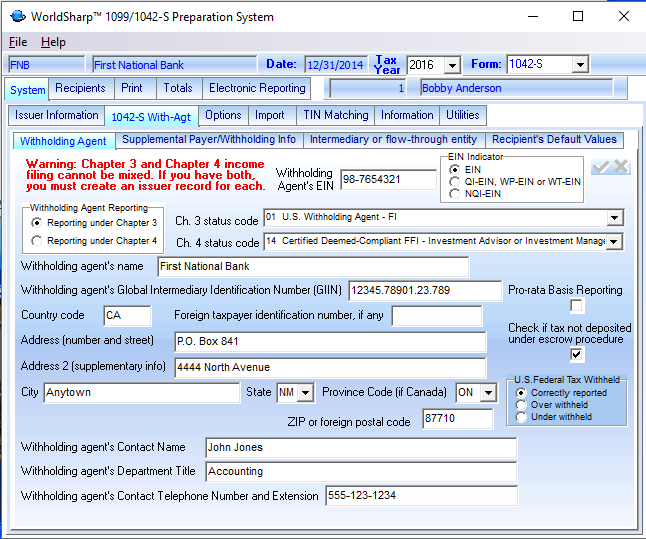This screenshot has height=539, width=646.
Task: Select Over withheld radio option
Action: click(x=522, y=405)
